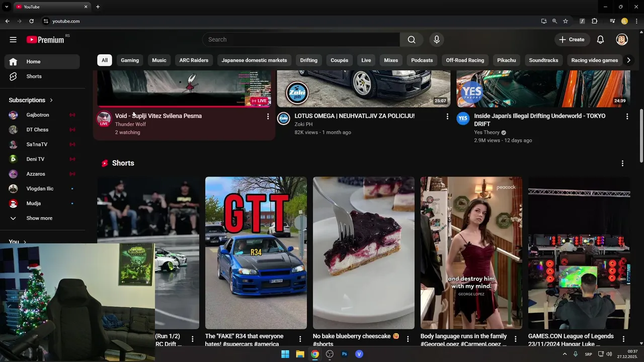Select Off-Road Racing chip
644x362 pixels.
pos(465,60)
